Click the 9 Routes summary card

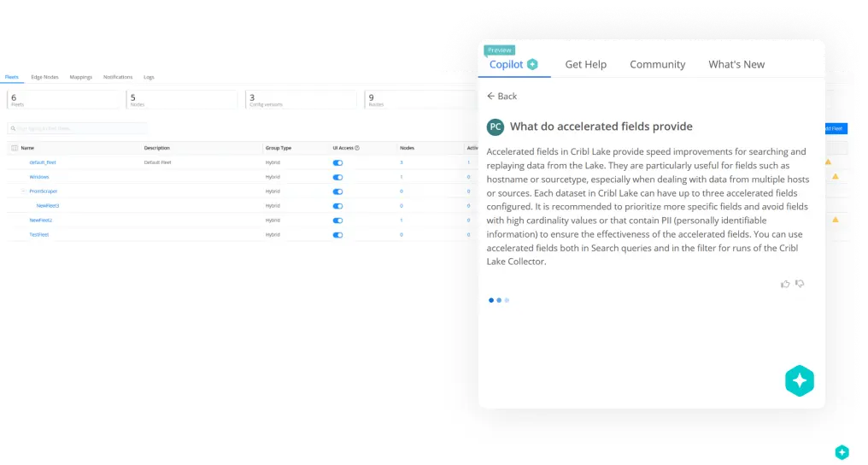(420, 100)
